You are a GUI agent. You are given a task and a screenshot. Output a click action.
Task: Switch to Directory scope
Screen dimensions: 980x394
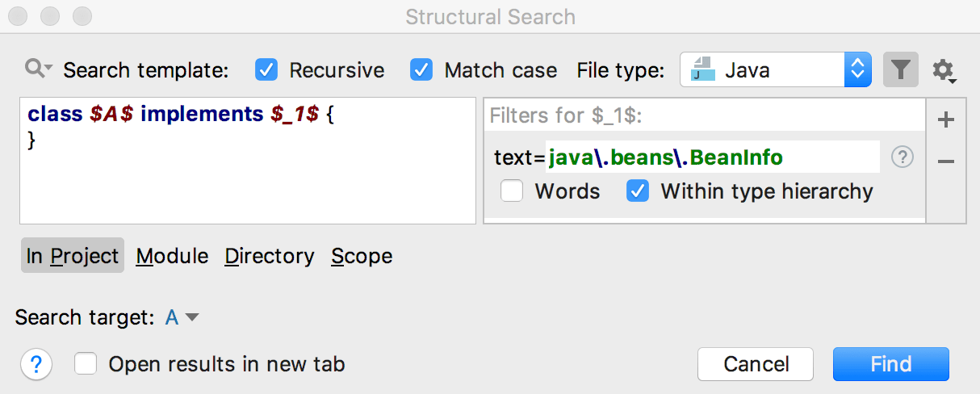pos(270,256)
